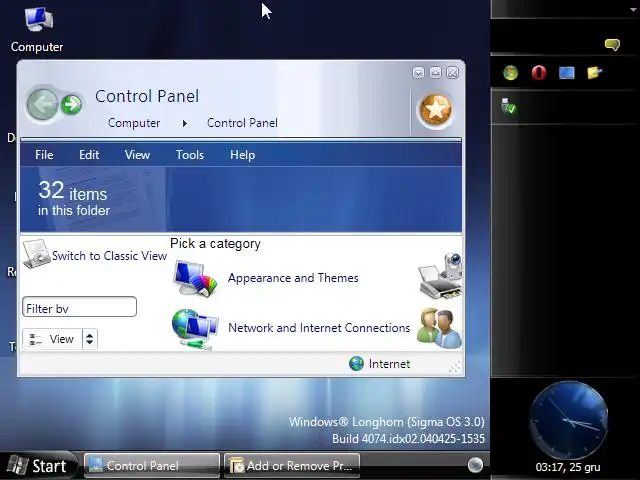Screen dimensions: 640x480
Task: Click the Internet globe status icon
Action: [356, 363]
